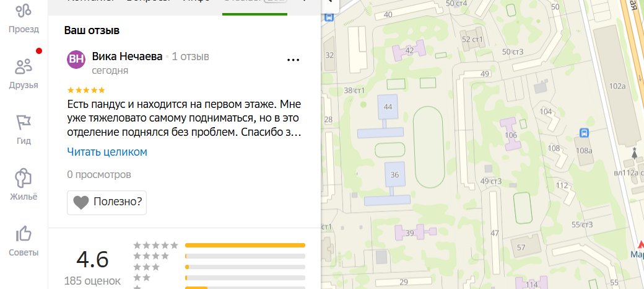Open the Друзья section in sidebar

coord(24,74)
